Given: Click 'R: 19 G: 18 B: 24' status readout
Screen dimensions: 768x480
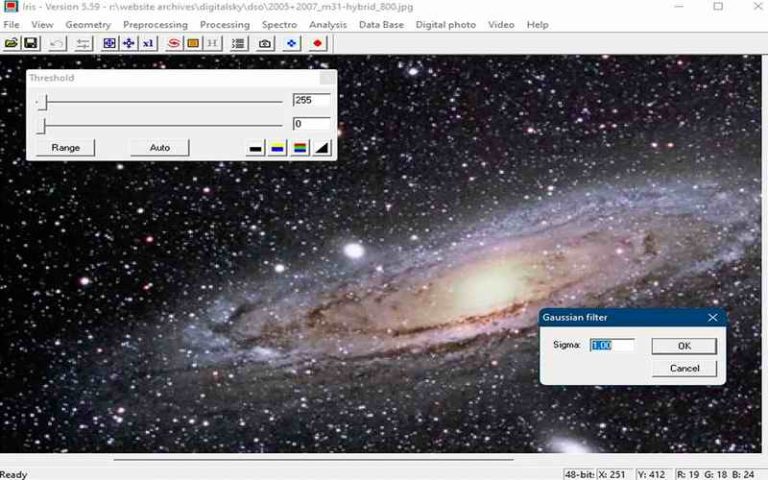Looking at the screenshot, I should [716, 474].
